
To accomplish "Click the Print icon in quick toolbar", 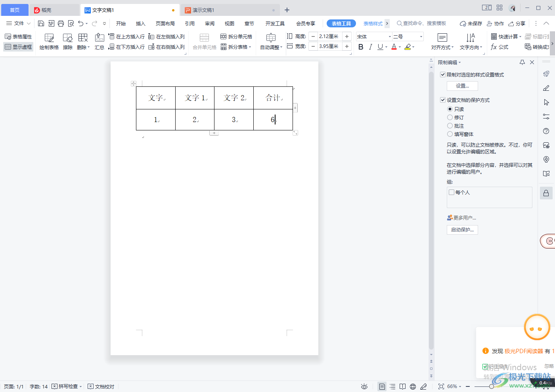I will pos(61,23).
